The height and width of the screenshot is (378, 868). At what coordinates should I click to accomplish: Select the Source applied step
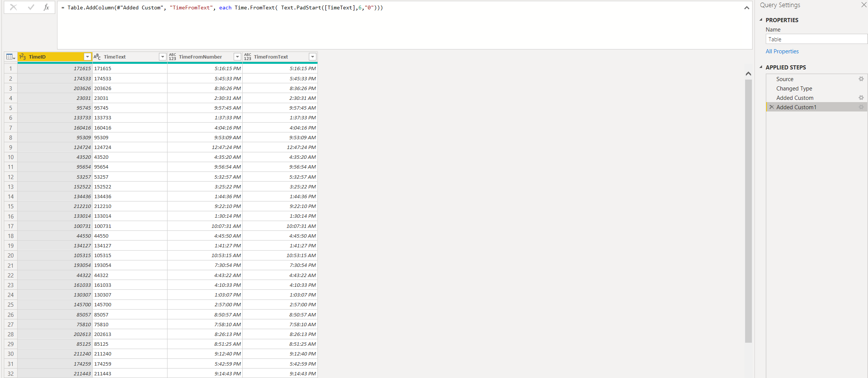816,79
